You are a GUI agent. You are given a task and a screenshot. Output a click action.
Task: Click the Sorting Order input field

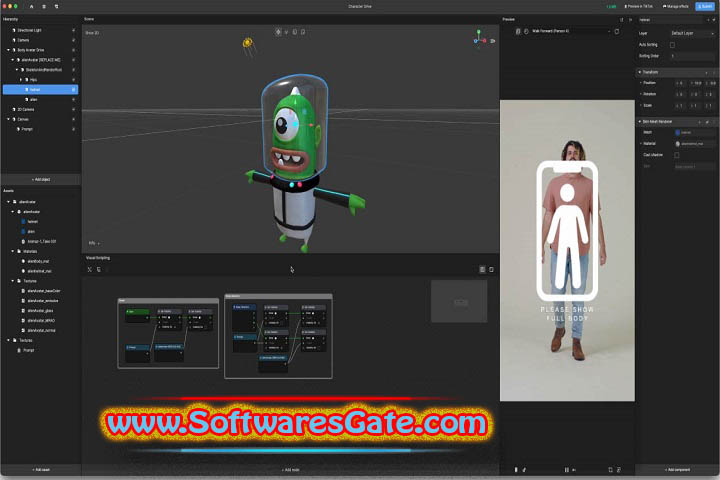[x=692, y=56]
